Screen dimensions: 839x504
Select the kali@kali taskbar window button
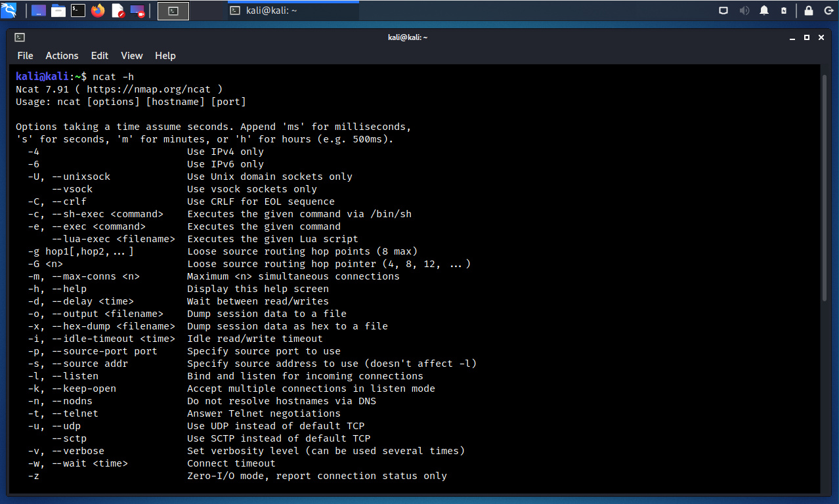coord(293,10)
